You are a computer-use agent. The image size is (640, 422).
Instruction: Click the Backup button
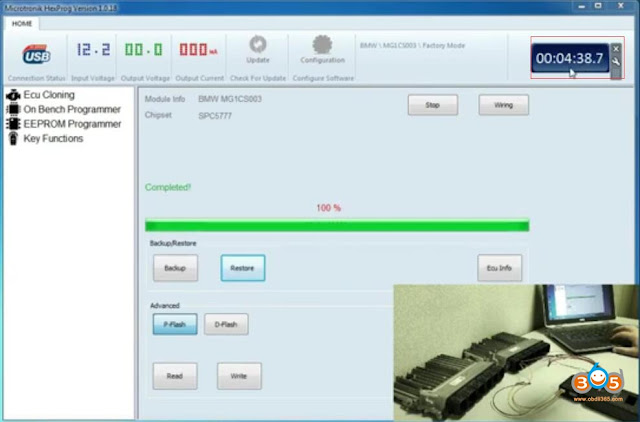tap(176, 268)
